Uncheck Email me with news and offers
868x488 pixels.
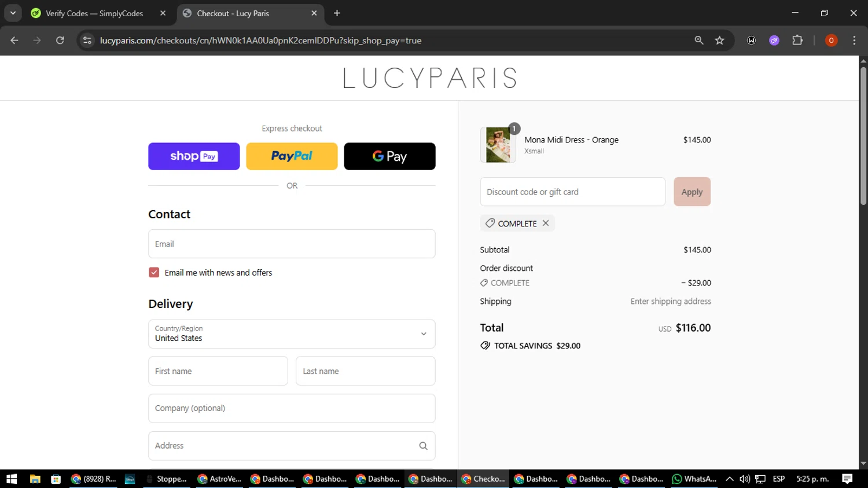[x=154, y=273]
